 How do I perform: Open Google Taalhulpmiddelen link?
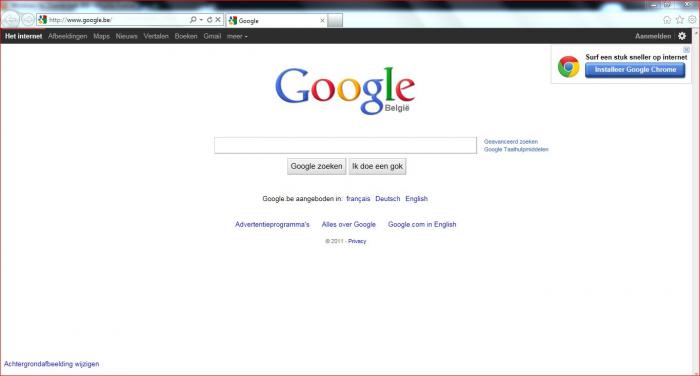click(x=516, y=150)
